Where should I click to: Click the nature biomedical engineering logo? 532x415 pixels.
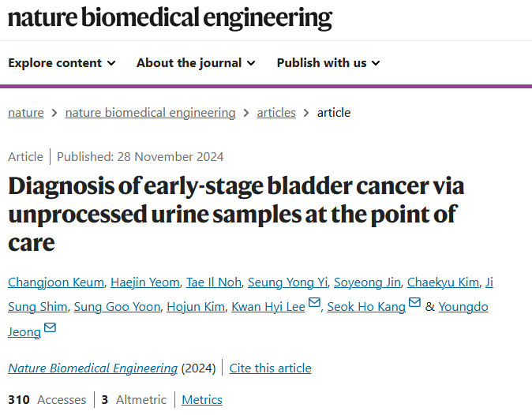170,17
